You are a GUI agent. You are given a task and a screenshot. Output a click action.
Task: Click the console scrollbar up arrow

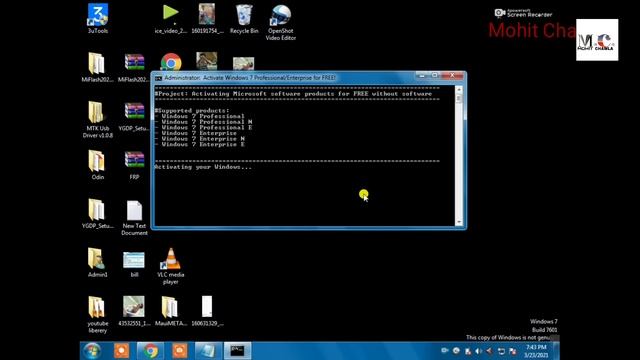click(459, 89)
